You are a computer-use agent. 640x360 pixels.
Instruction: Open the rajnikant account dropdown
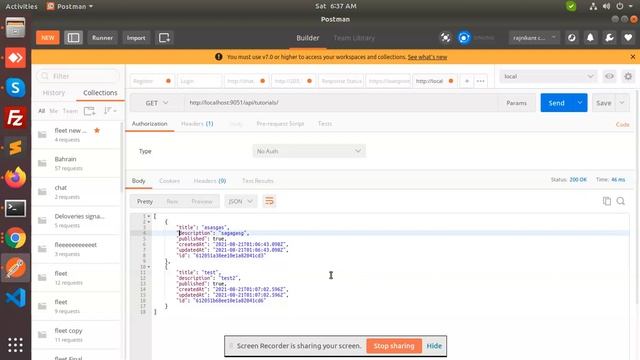pyautogui.click(x=534, y=38)
